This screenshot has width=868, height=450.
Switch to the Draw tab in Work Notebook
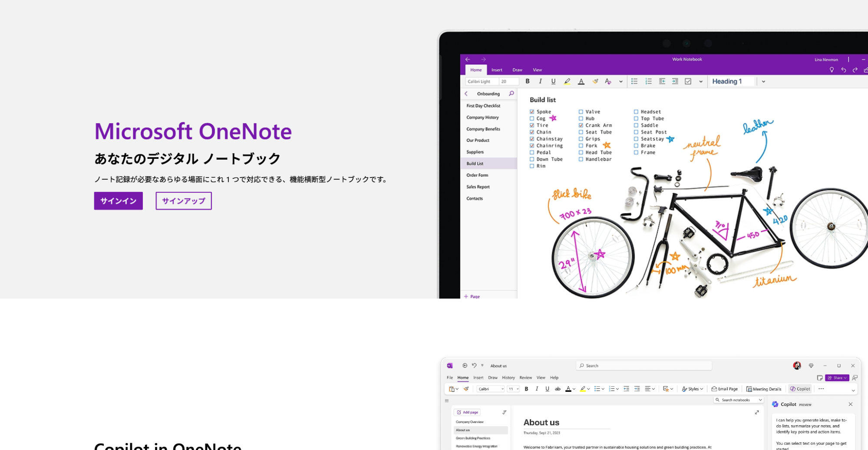click(x=517, y=70)
